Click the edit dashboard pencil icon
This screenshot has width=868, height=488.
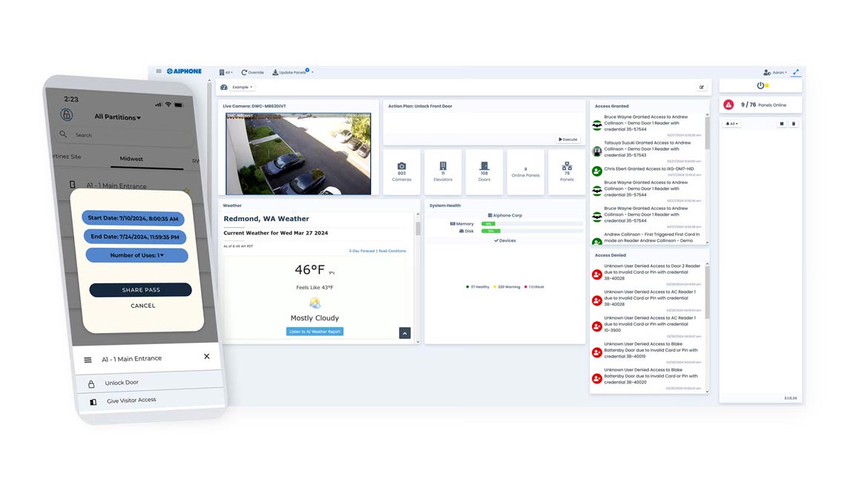pyautogui.click(x=701, y=88)
